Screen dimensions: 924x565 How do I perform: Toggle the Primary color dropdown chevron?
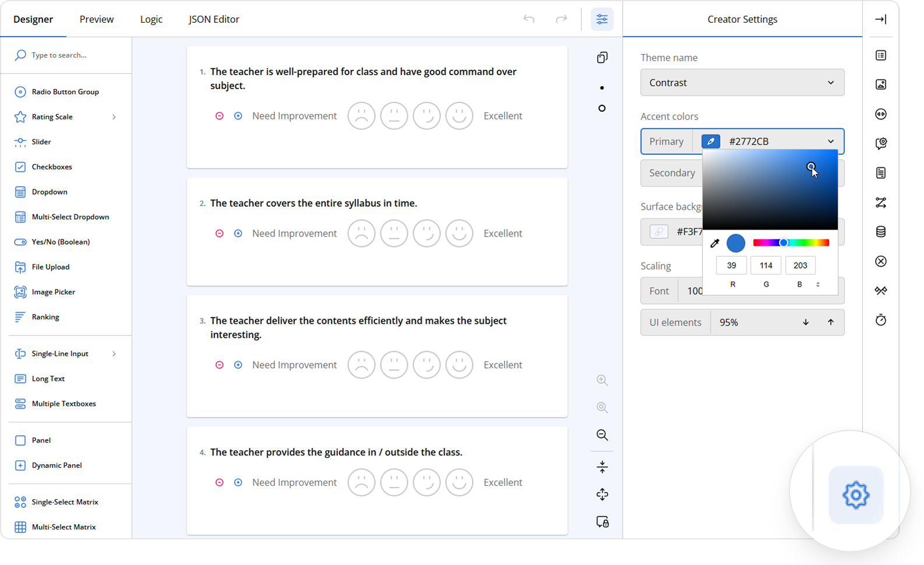tap(831, 142)
